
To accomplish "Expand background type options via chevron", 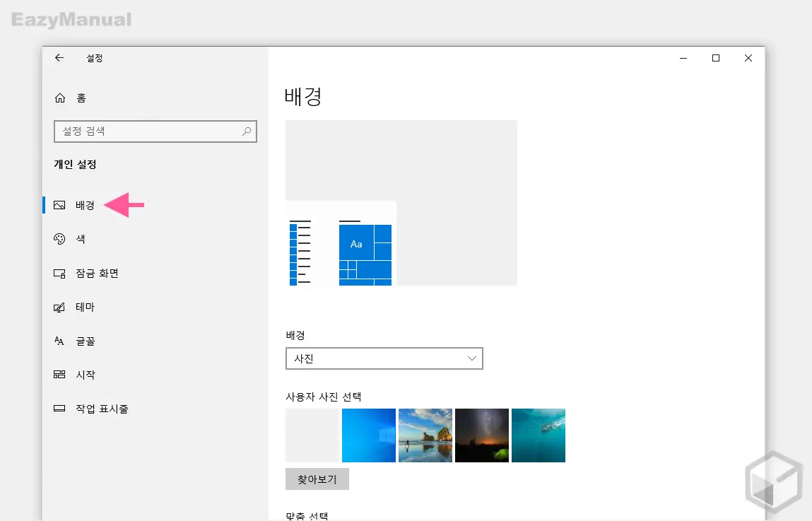I will 471,358.
